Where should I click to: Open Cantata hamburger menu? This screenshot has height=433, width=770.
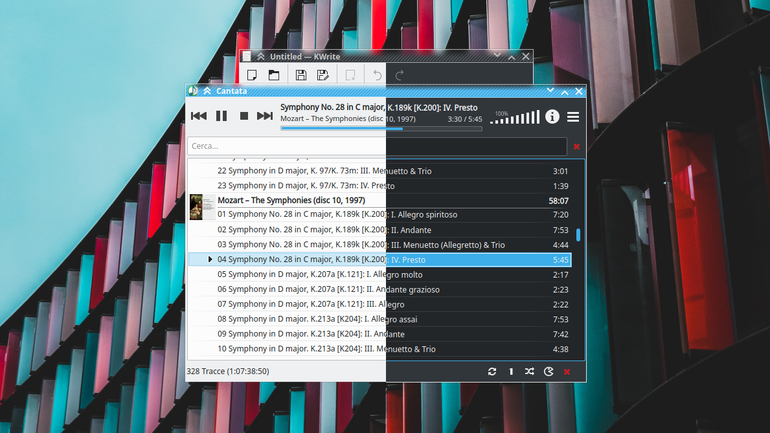[573, 117]
